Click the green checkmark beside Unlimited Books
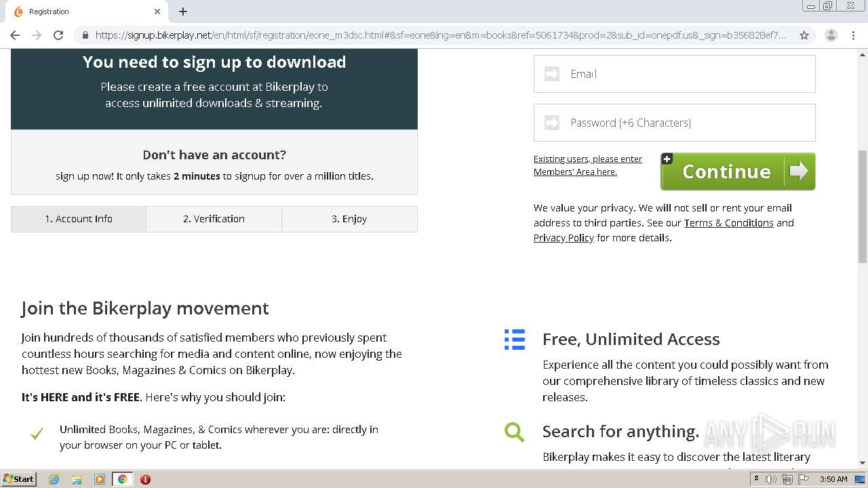 (x=37, y=433)
